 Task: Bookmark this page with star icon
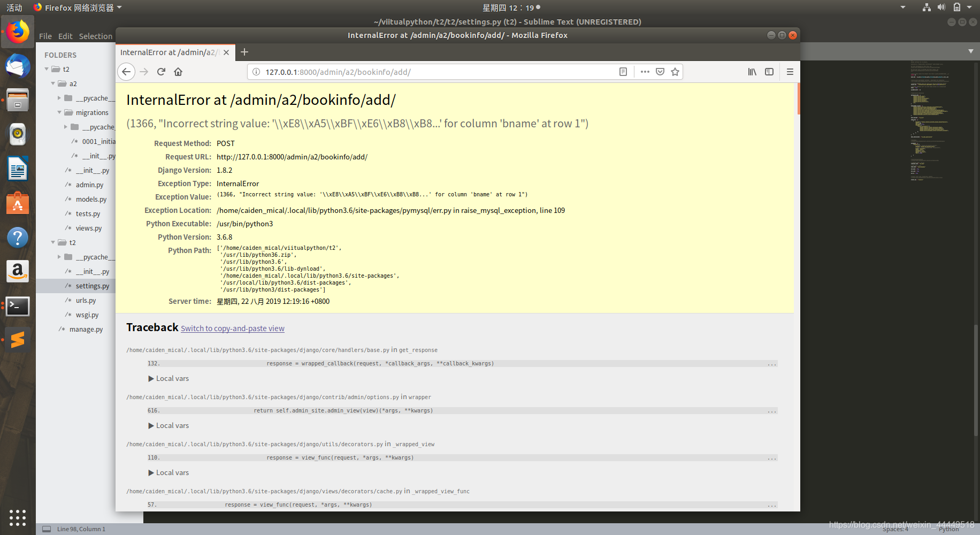coord(675,72)
